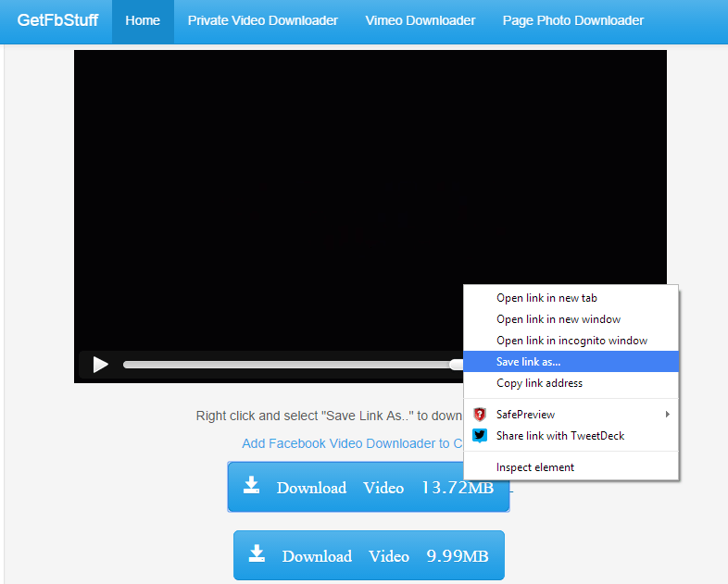Open the SafePreview submenu entry
The height and width of the screenshot is (584, 728).
click(571, 415)
